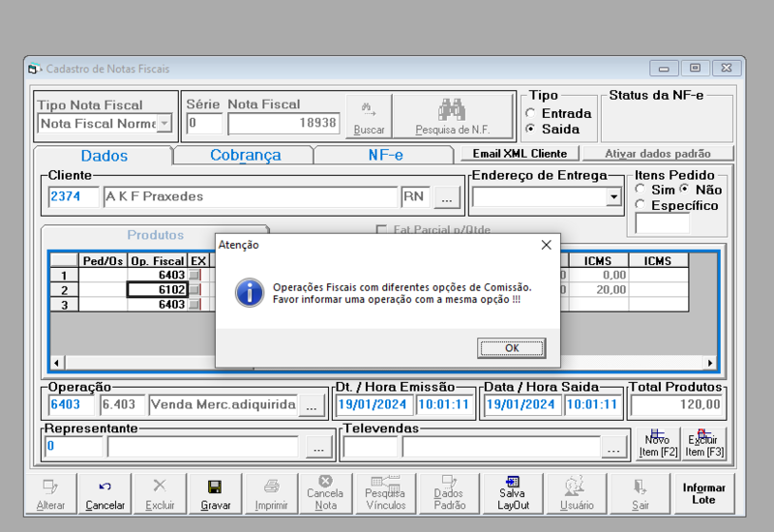774x532 pixels.
Task: Click Dt. Hora Emissão time 10:01:11
Action: (444, 404)
